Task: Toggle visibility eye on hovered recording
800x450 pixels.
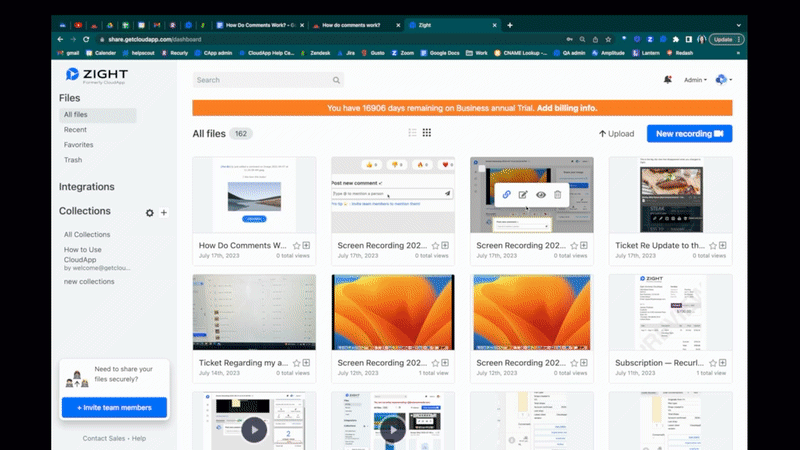Action: (x=541, y=194)
